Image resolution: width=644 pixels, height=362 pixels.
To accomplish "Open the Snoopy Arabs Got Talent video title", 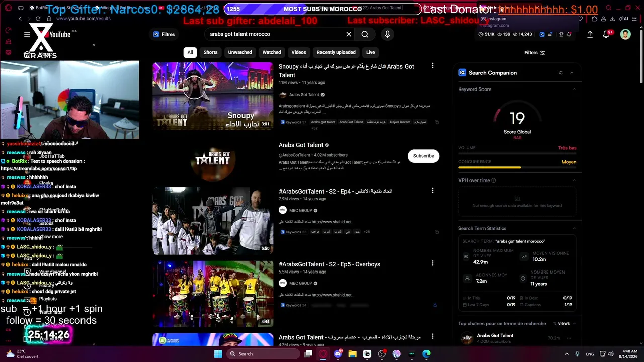I will pos(346,71).
